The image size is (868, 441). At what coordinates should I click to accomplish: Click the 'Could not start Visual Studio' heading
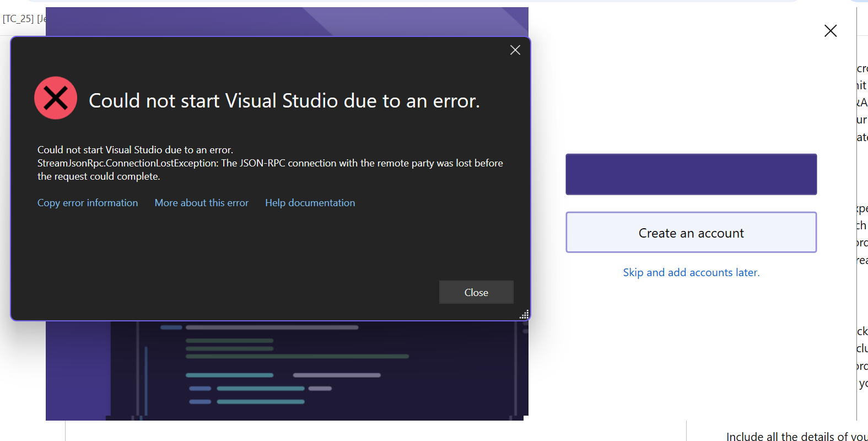pyautogui.click(x=284, y=101)
